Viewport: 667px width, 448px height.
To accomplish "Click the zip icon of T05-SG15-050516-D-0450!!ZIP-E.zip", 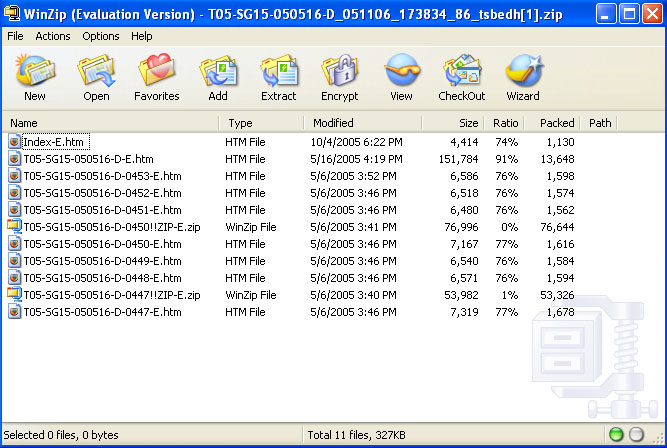I will (x=14, y=227).
